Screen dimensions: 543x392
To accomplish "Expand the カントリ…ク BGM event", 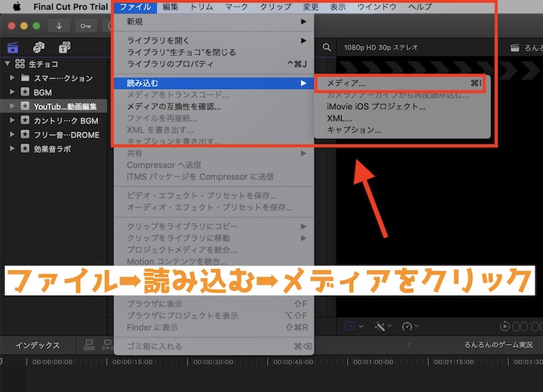I will [12, 120].
